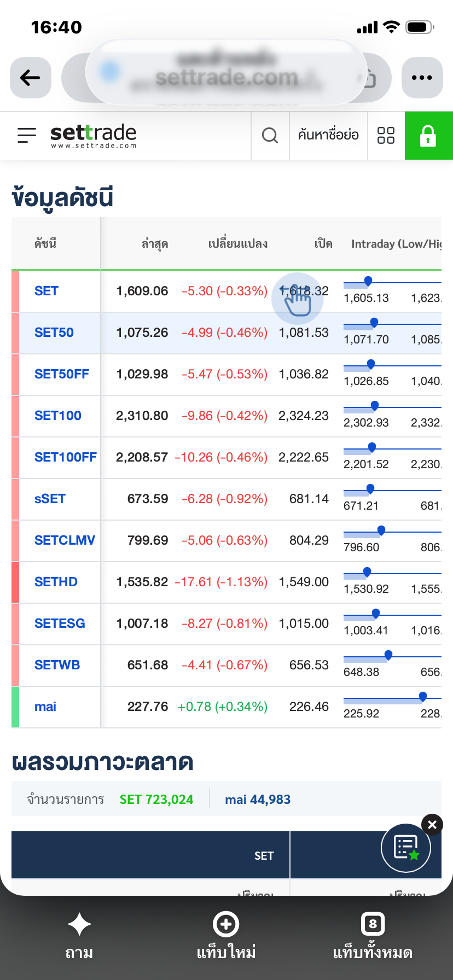This screenshot has width=453, height=980.
Task: Tap the magnifier search icon
Action: point(270,135)
